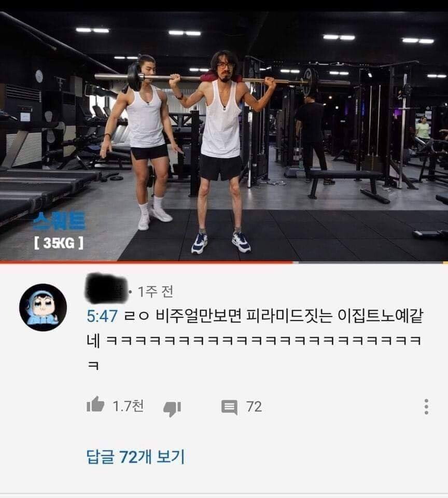Like the comment with thumbs-up icon
The image size is (448, 498).
(95, 405)
